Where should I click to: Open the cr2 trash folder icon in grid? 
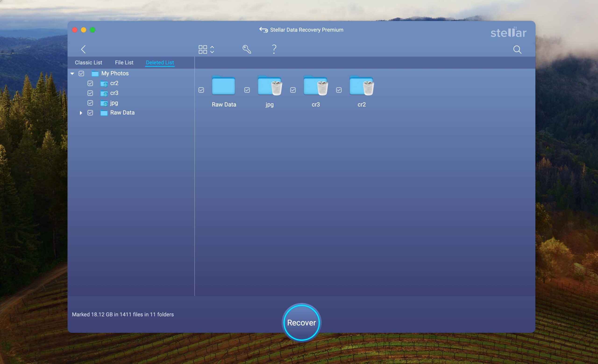[361, 85]
